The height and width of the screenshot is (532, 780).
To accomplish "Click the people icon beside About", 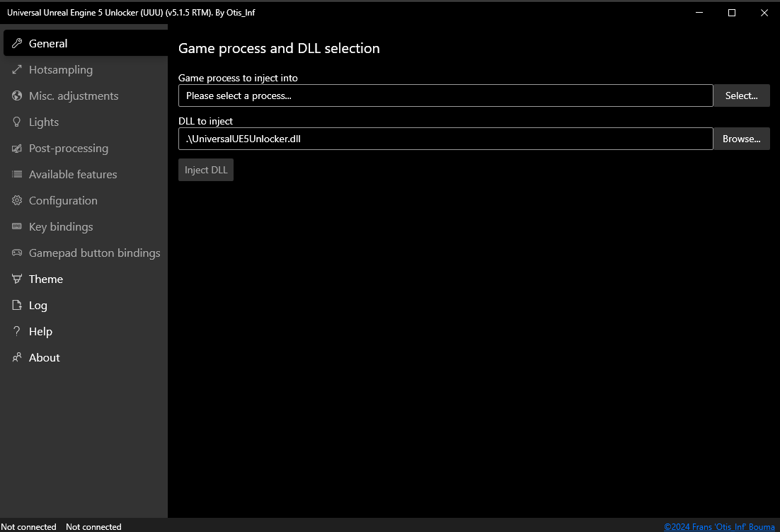I will 17,357.
